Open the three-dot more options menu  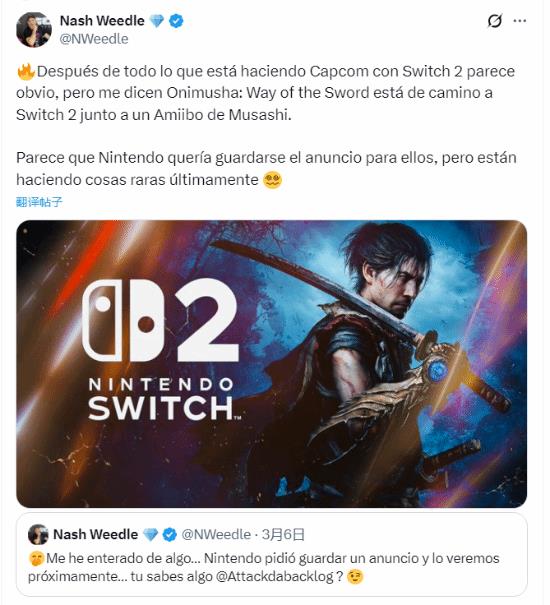(520, 20)
